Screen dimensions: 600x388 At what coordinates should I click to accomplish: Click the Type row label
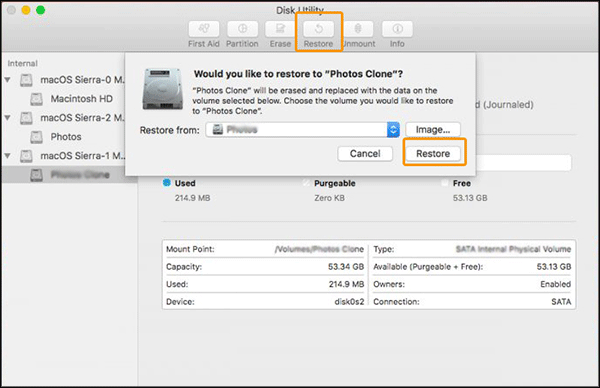point(383,249)
